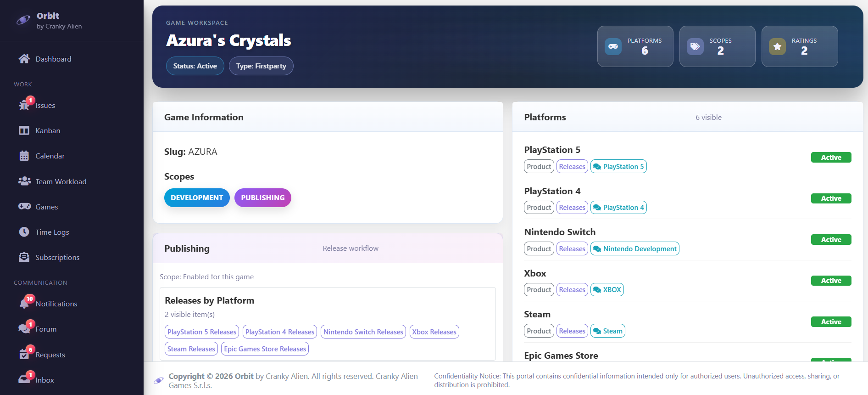The height and width of the screenshot is (395, 868).
Task: Click the Requests calendar-check icon
Action: 24,355
